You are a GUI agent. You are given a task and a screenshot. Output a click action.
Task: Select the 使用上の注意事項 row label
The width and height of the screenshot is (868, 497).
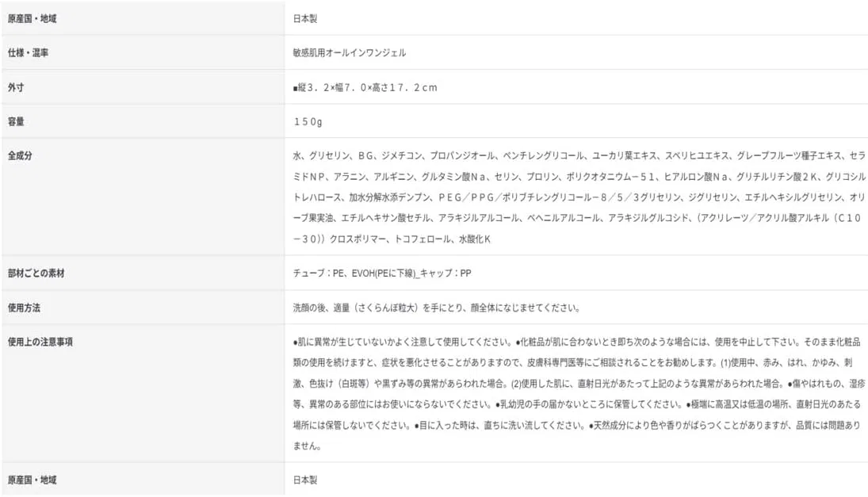[40, 342]
